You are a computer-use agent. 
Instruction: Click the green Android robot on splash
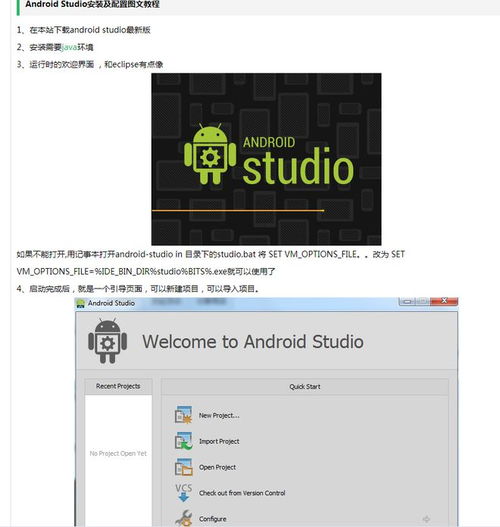[210, 154]
